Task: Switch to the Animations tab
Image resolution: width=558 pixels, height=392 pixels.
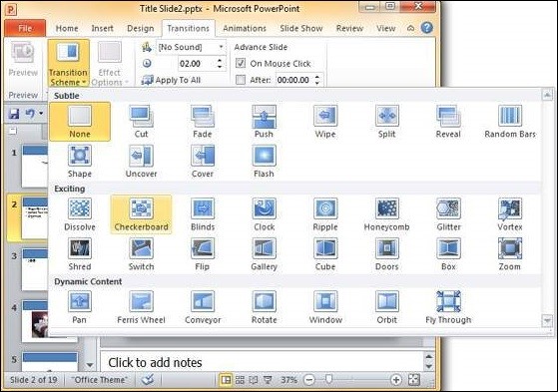Action: [x=245, y=29]
